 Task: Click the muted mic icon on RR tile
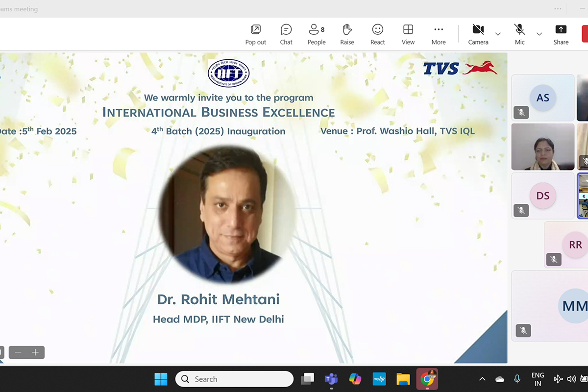coord(554,260)
